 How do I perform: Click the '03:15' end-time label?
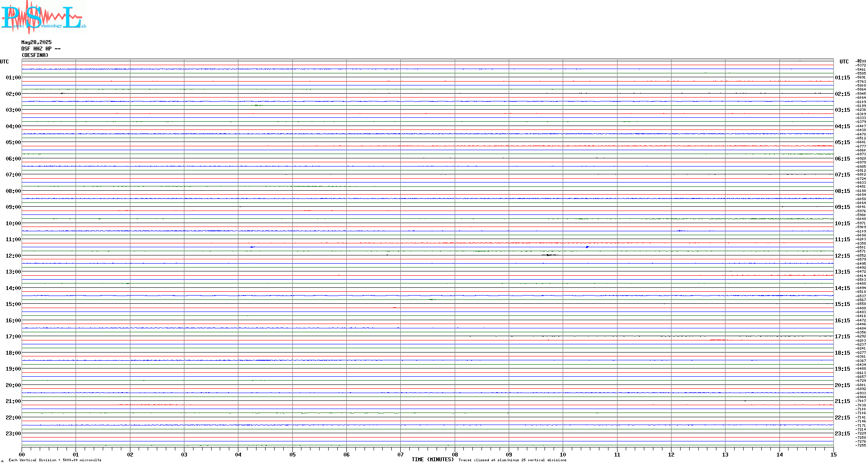pos(843,110)
